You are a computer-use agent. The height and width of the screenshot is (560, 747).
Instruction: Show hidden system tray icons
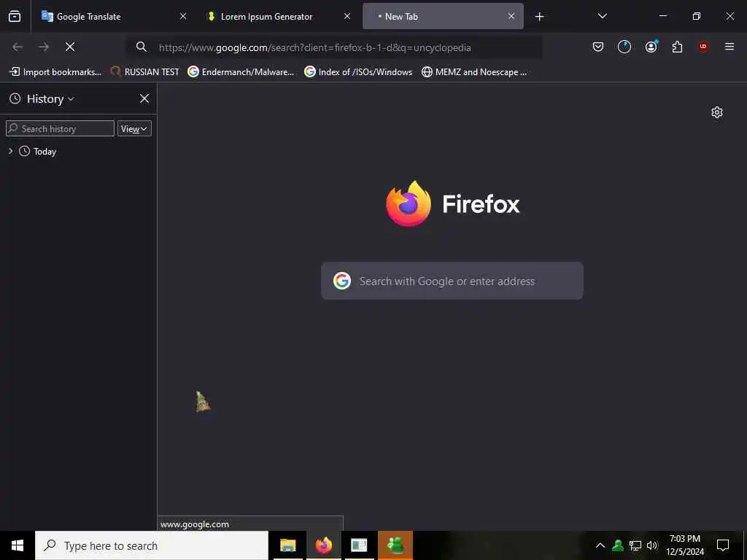600,545
